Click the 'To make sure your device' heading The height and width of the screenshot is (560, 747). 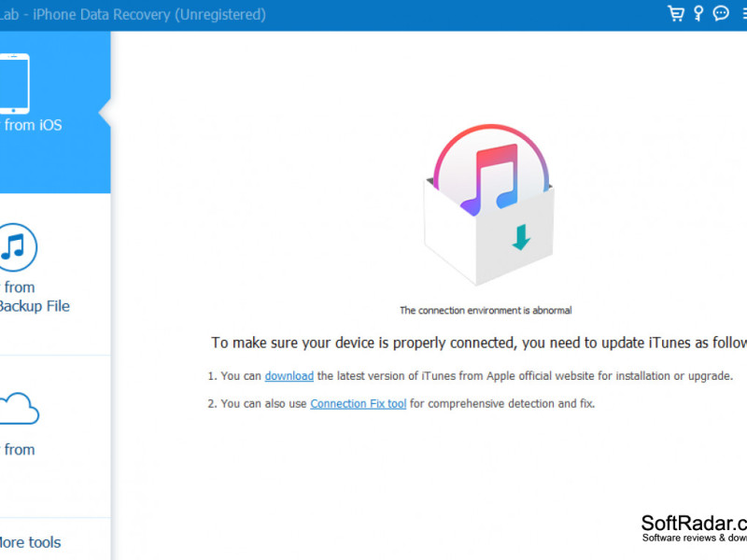pos(479,343)
